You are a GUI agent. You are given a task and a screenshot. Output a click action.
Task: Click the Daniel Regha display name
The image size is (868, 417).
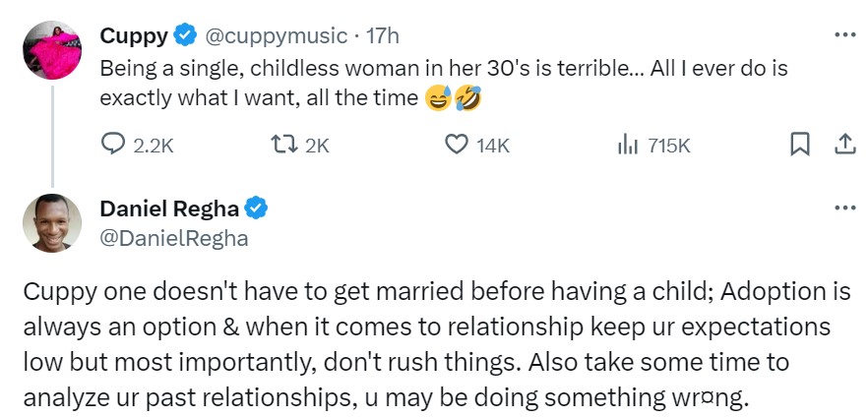click(x=169, y=208)
